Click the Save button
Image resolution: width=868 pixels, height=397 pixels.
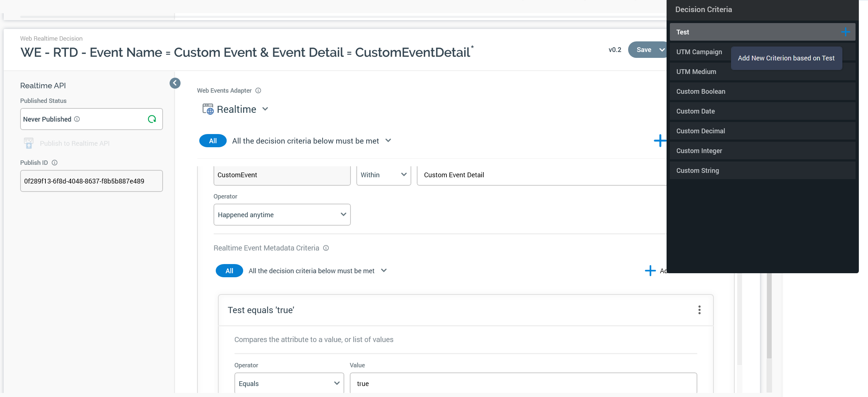643,50
